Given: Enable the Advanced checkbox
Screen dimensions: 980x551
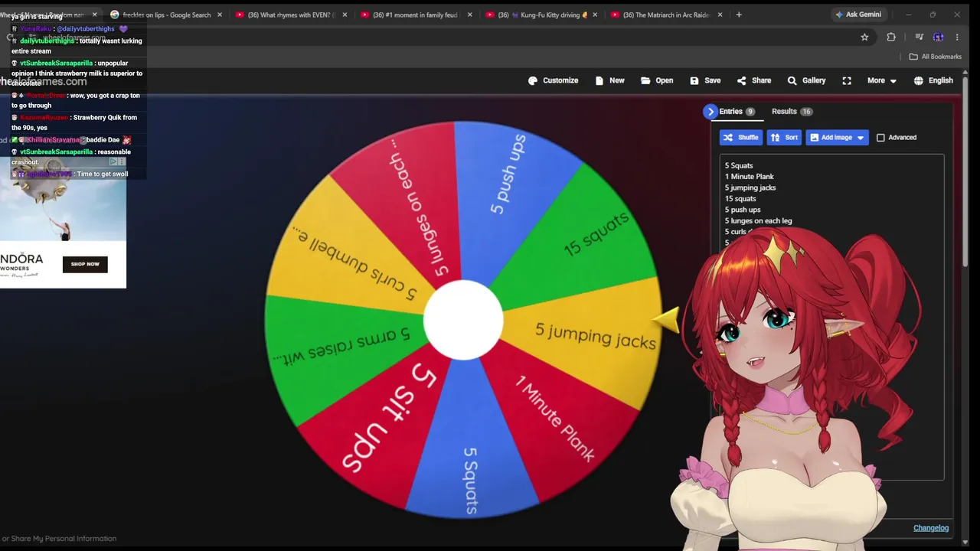Looking at the screenshot, I should (x=880, y=138).
